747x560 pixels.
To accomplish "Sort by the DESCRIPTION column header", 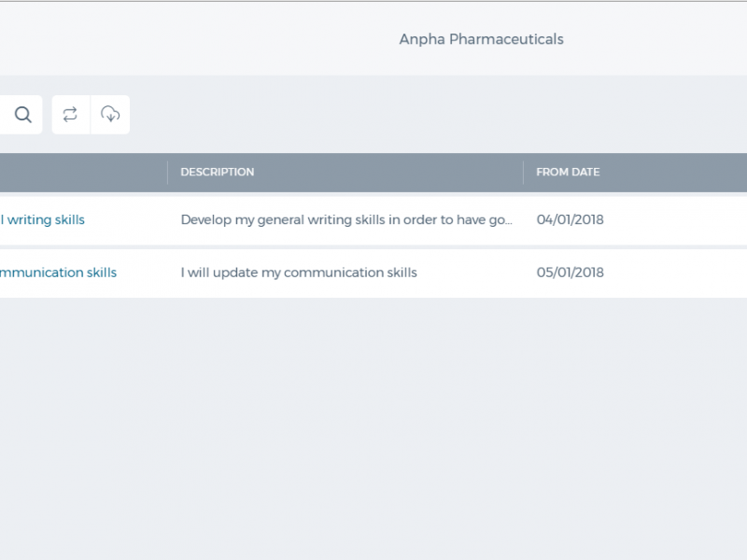I will (x=218, y=172).
